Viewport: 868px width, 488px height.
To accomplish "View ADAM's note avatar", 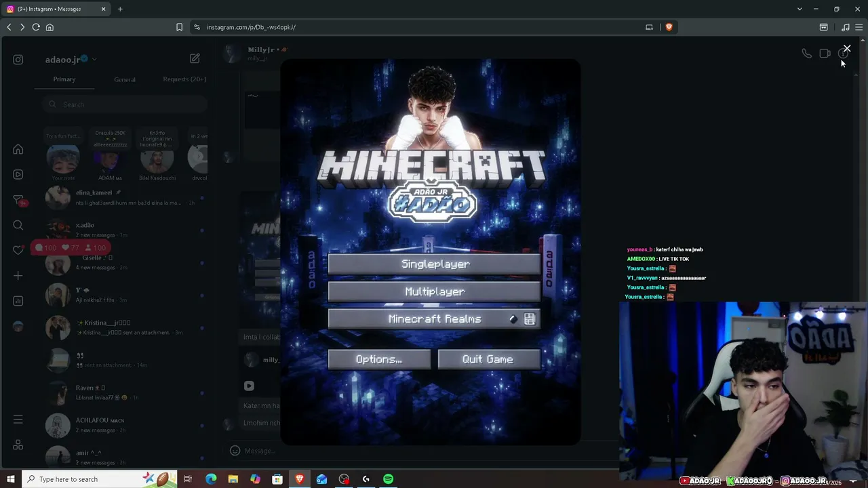I will coord(109,160).
